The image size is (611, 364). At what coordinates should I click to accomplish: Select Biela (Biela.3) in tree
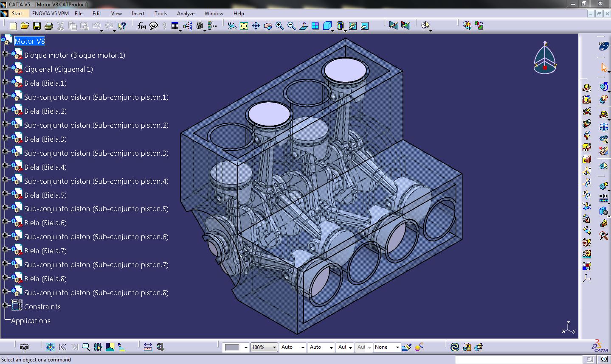pyautogui.click(x=45, y=139)
